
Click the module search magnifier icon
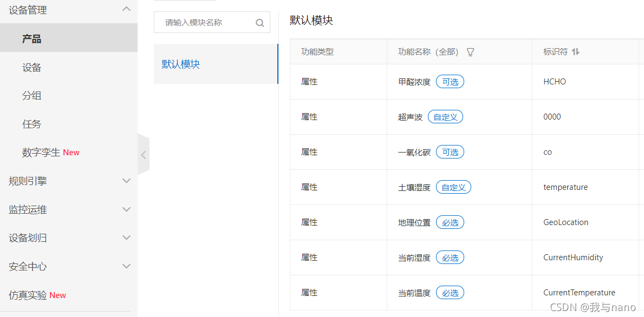tap(259, 23)
